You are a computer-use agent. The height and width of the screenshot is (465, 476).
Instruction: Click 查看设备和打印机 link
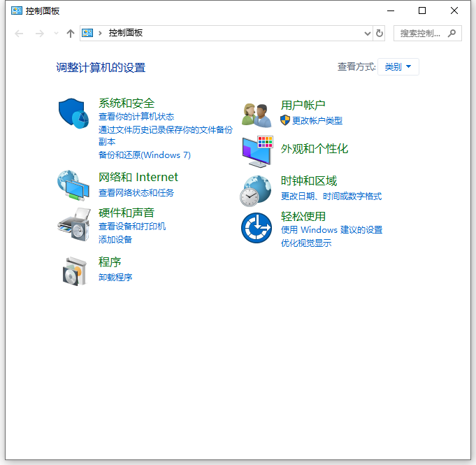point(132,227)
